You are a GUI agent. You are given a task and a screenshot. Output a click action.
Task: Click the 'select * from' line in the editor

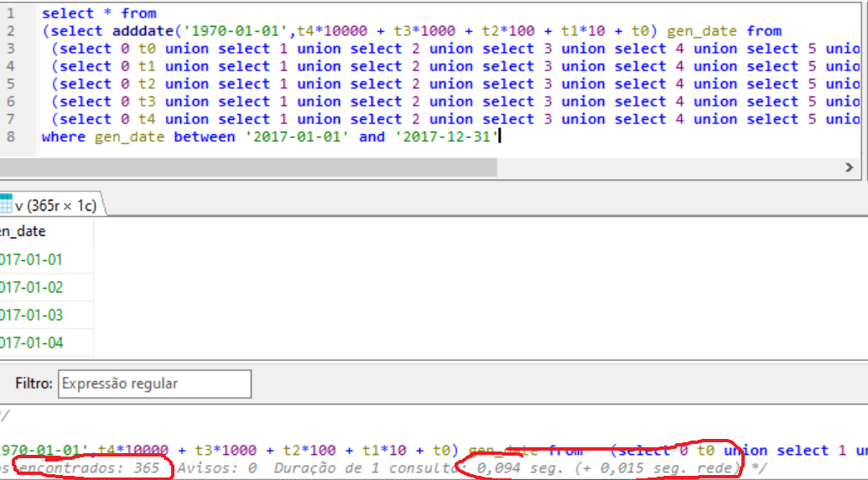(99, 13)
